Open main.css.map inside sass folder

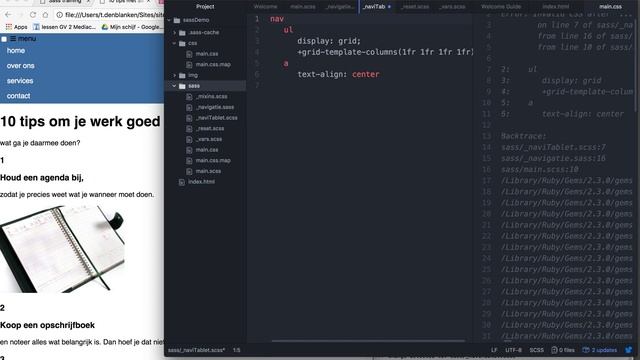(x=213, y=160)
